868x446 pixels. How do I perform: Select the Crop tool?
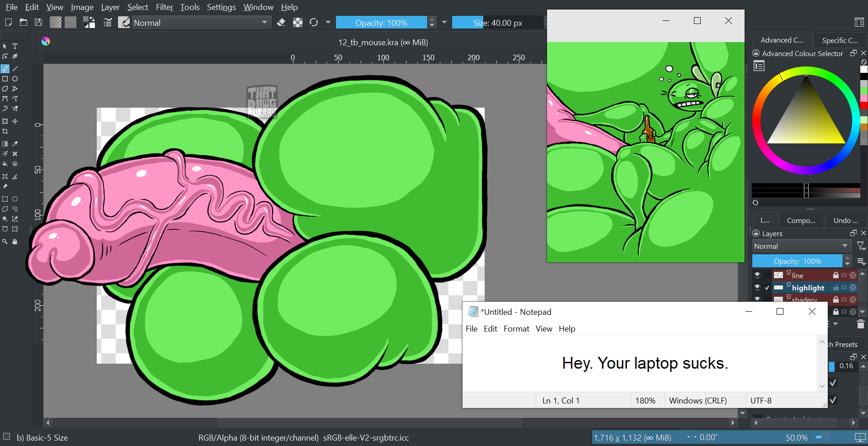(5, 132)
